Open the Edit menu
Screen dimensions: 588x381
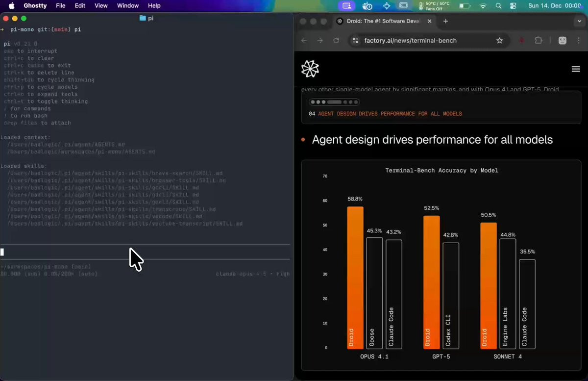(80, 6)
